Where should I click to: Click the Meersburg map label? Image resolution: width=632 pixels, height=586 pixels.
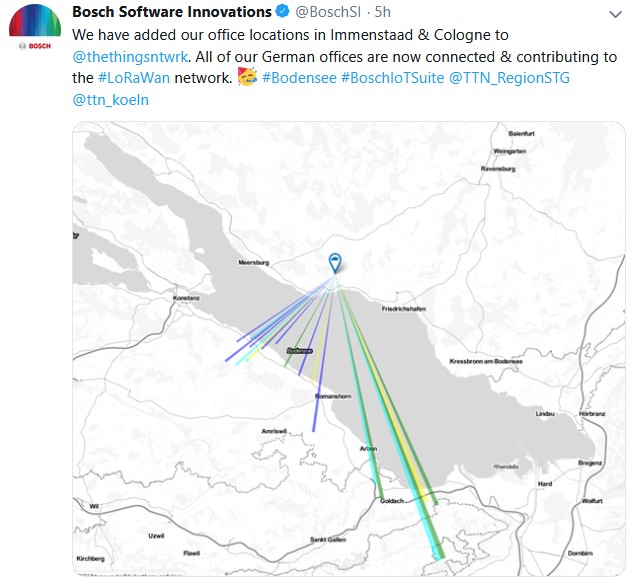click(254, 262)
